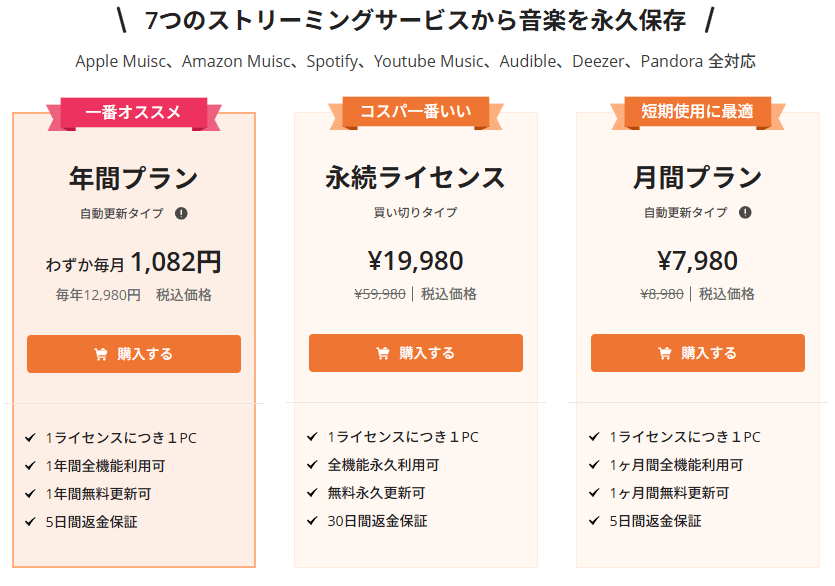Viewport: 835px width, 586px height.
Task: Click info icon beside annual plan 自動更新タイプ
Action: click(x=181, y=214)
